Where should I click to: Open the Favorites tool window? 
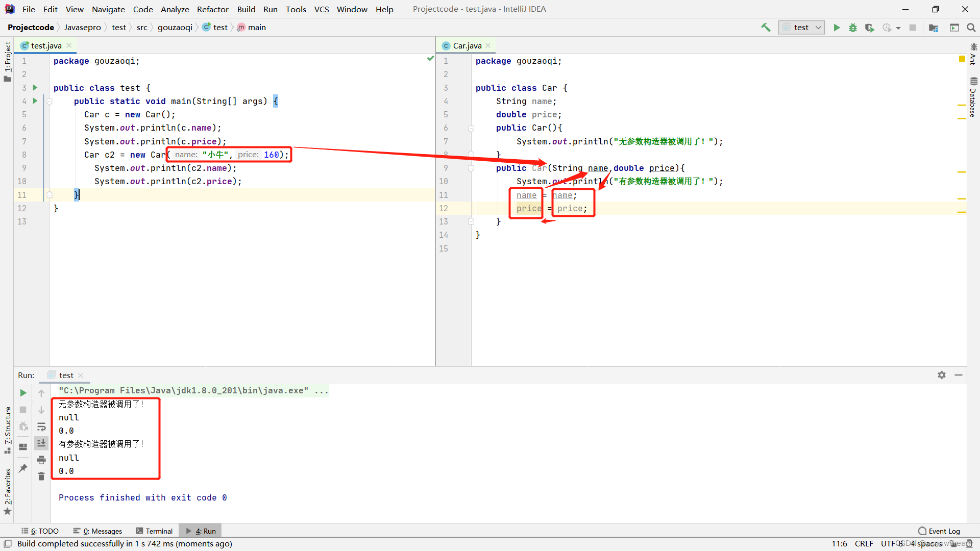pos(7,492)
